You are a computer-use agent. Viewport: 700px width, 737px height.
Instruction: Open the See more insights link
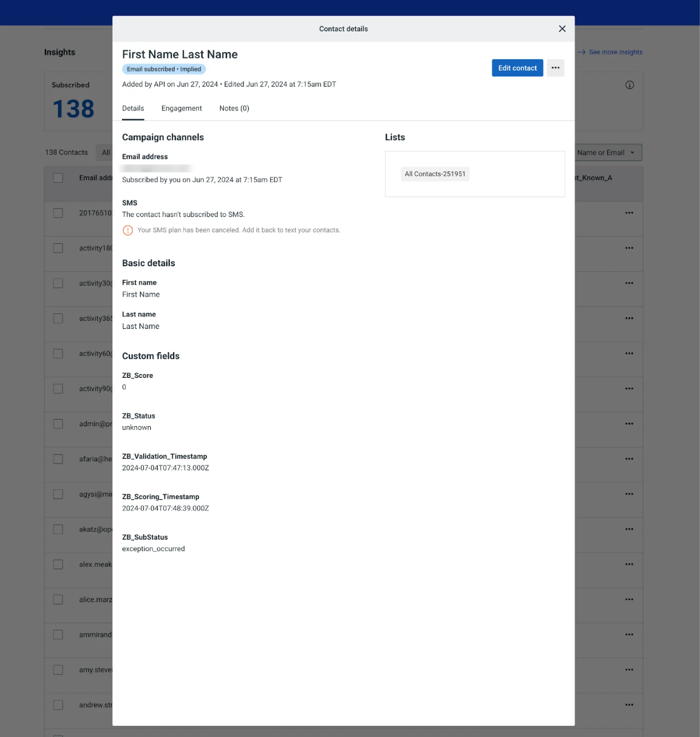tap(616, 52)
